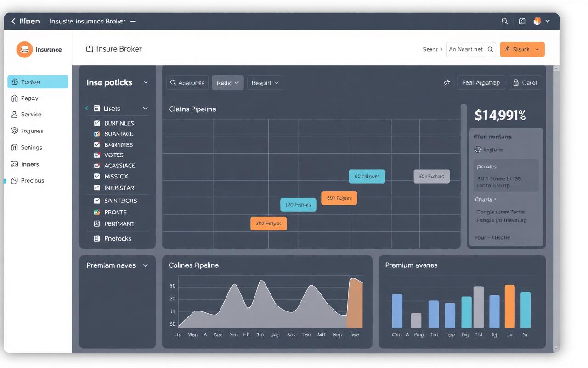Click the Steurt button in the header
Viewport: 588px width, 368px height.
(x=522, y=49)
